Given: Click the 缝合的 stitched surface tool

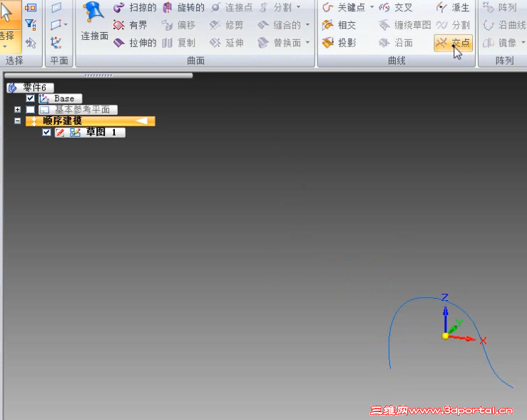Looking at the screenshot, I should pos(280,25).
